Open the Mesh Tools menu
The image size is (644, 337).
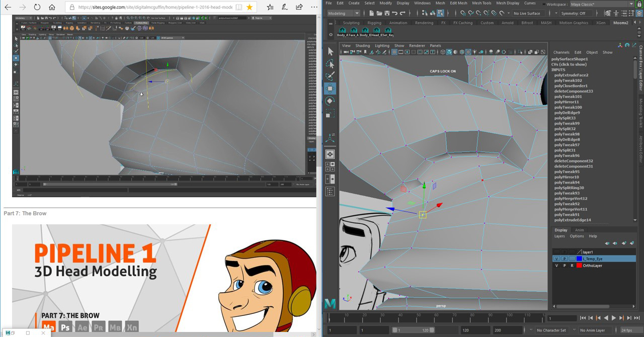coord(481,3)
